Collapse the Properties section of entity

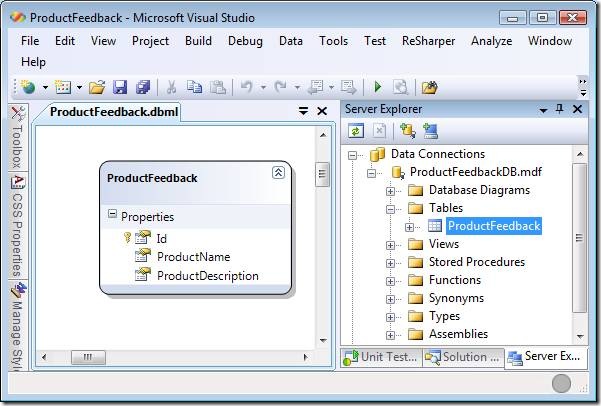[x=112, y=213]
